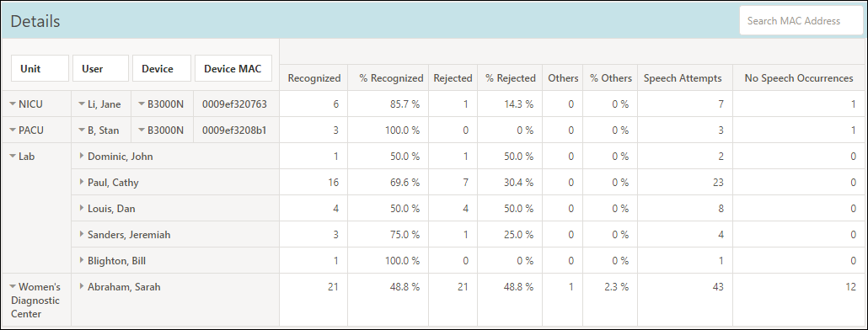This screenshot has height=330, width=868.
Task: Expand user Paul, Cathy
Action: [x=82, y=183]
